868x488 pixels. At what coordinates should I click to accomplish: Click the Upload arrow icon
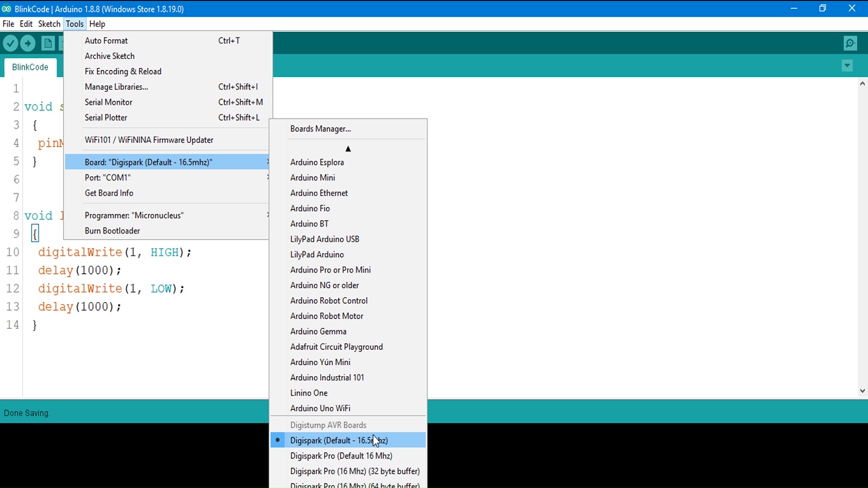(28, 43)
